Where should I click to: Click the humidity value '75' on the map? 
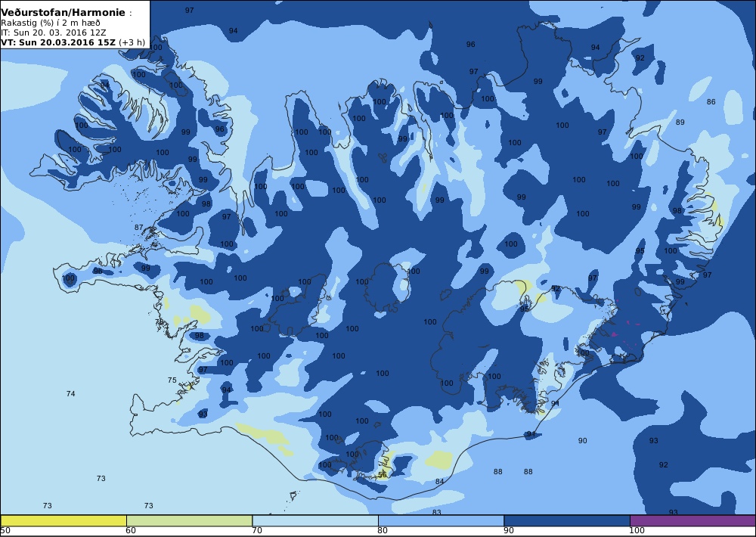coord(172,380)
